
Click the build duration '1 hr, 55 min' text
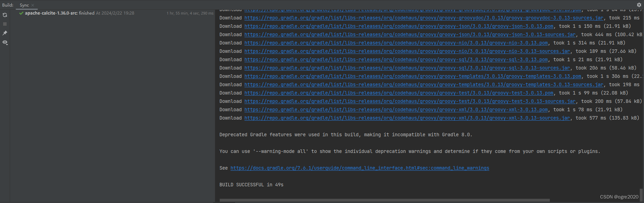pyautogui.click(x=190, y=13)
